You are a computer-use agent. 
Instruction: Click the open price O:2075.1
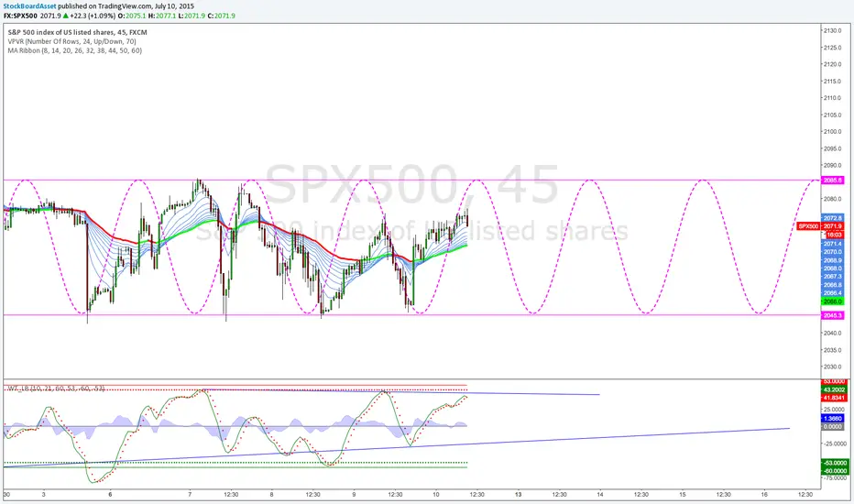click(x=132, y=16)
